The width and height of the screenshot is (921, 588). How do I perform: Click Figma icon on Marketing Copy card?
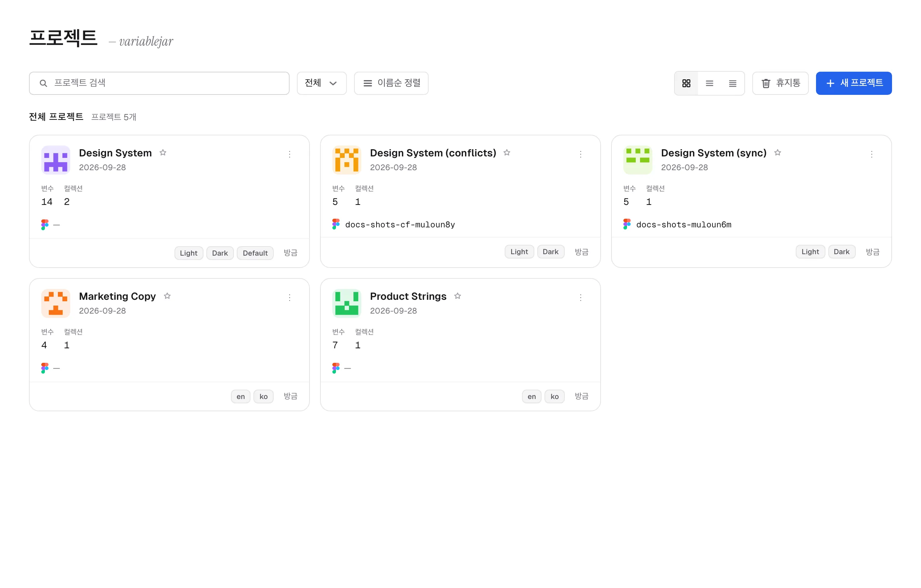45,368
